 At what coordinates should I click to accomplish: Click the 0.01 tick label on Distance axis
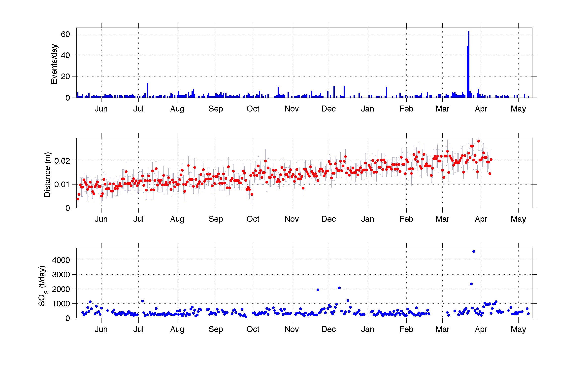[62, 184]
